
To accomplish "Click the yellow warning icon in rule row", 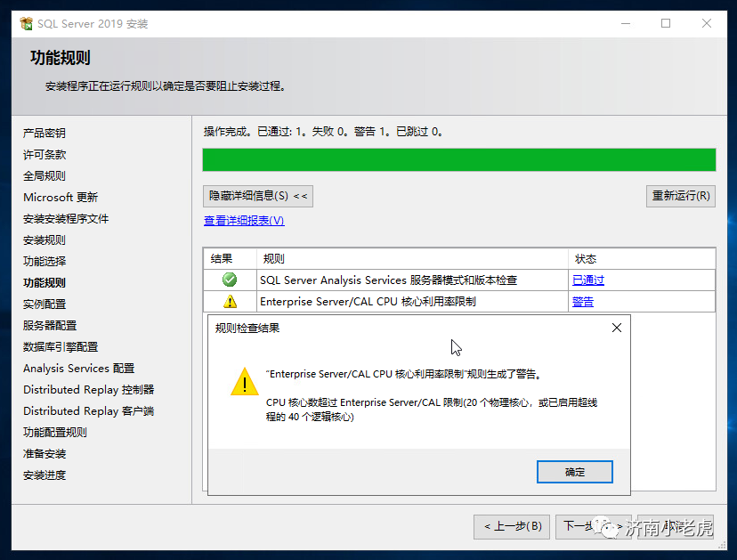I will (x=230, y=302).
